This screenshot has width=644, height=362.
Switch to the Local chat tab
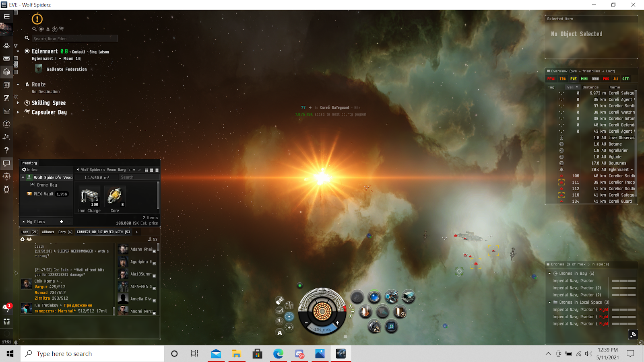click(x=29, y=232)
